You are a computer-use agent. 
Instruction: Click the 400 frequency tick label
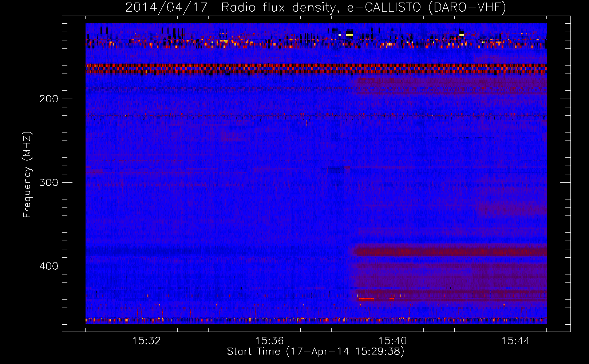(x=49, y=266)
